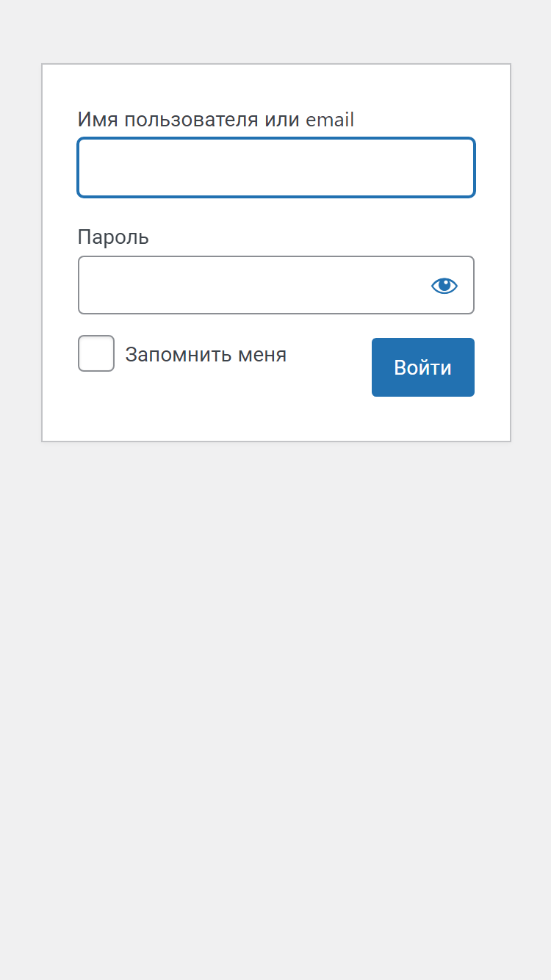Click the Пароль label above the field
551x980 pixels.
click(x=113, y=237)
